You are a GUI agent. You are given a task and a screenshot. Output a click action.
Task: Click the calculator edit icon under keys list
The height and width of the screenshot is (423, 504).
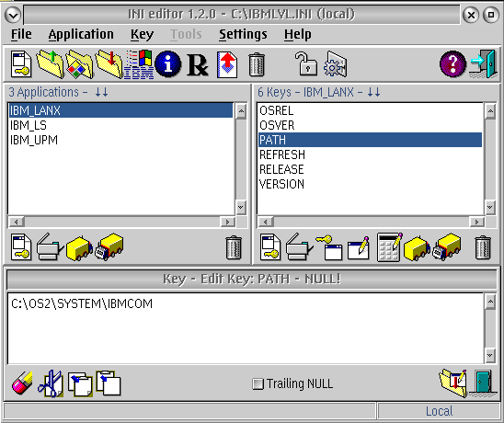(390, 247)
